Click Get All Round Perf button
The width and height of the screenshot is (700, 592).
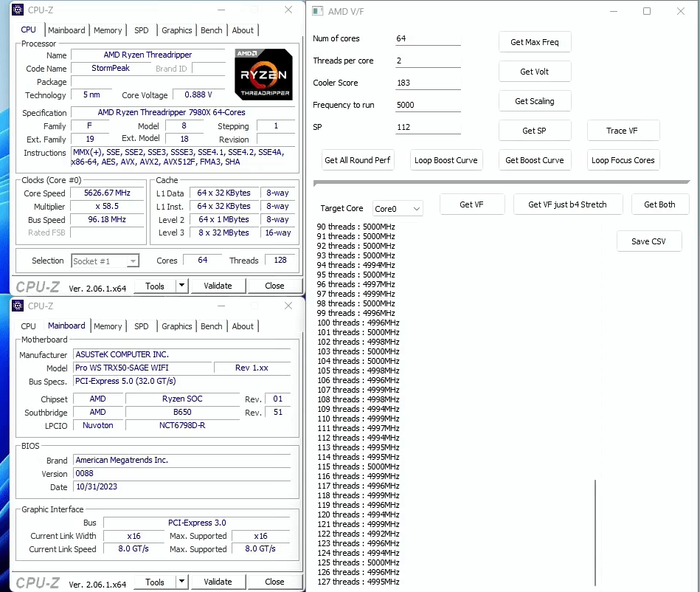[358, 160]
